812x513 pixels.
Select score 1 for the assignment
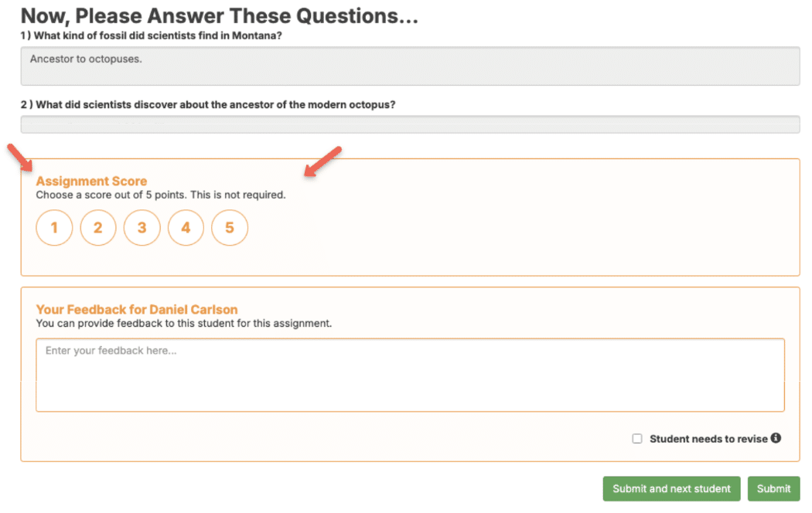(54, 228)
